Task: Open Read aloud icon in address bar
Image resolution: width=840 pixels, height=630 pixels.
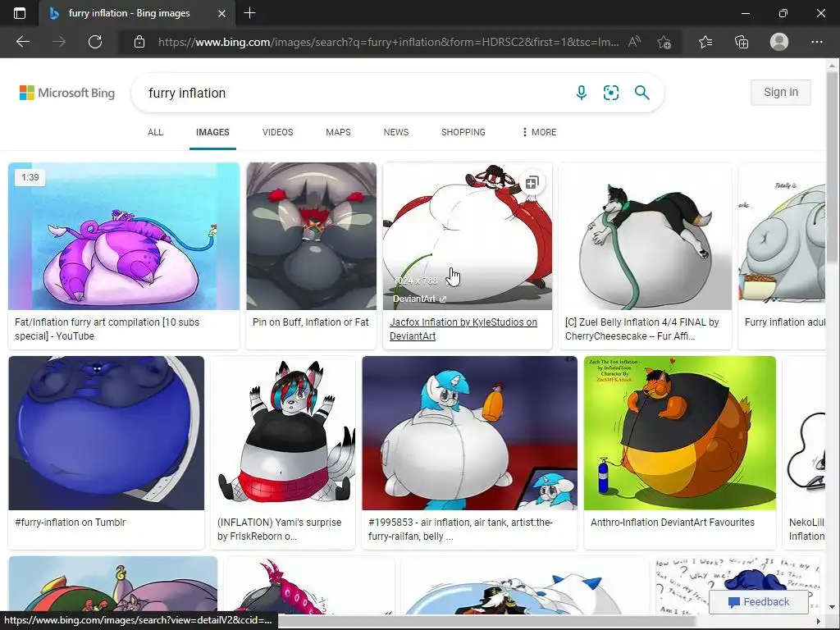Action: click(x=634, y=42)
